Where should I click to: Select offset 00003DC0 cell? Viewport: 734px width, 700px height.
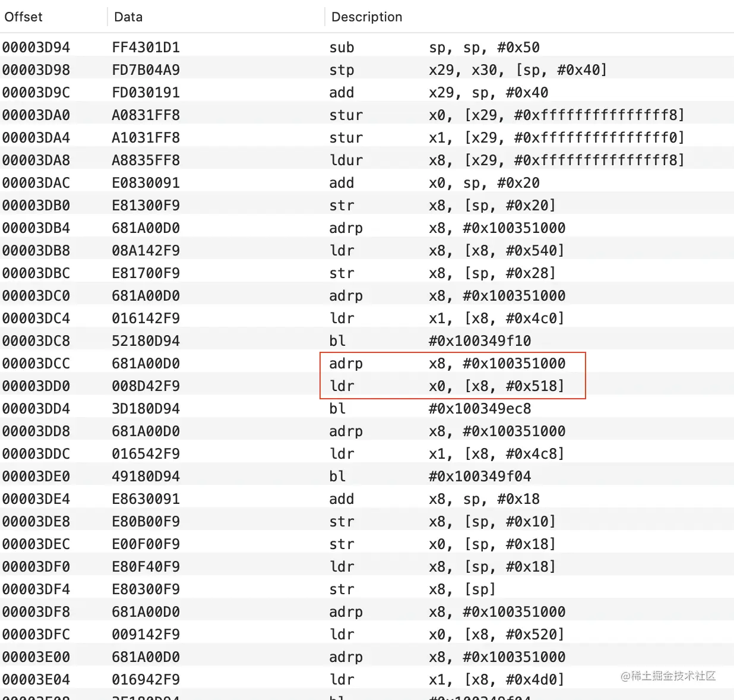coord(36,296)
